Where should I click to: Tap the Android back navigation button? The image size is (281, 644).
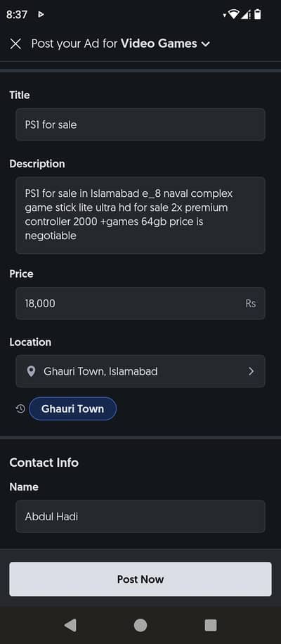(x=70, y=625)
